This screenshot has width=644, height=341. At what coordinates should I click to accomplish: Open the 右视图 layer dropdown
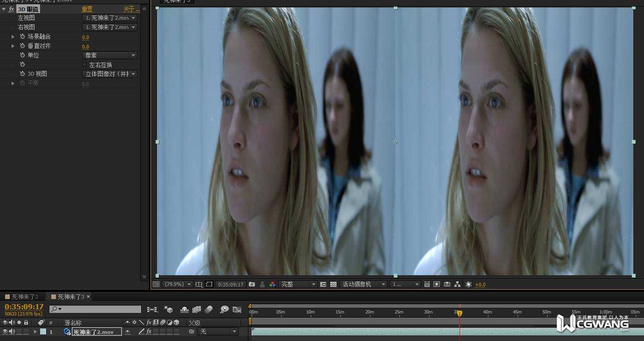pyautogui.click(x=110, y=27)
